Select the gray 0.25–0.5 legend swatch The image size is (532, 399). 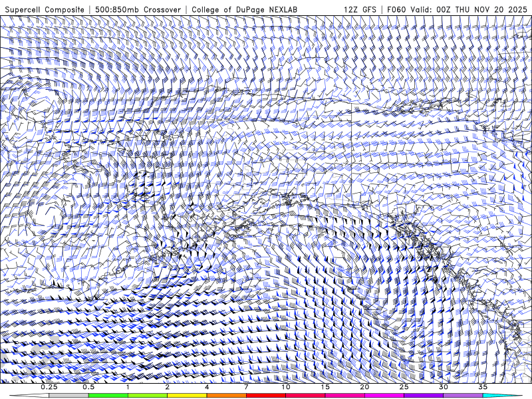[x=68, y=396]
